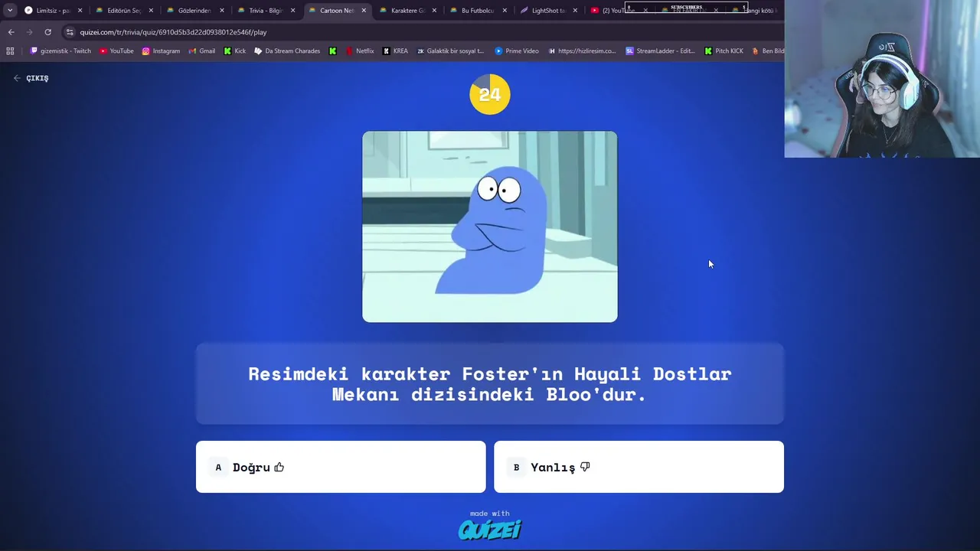Open StreamLadder - Edit bookmark
The width and height of the screenshot is (980, 551).
pos(660,51)
